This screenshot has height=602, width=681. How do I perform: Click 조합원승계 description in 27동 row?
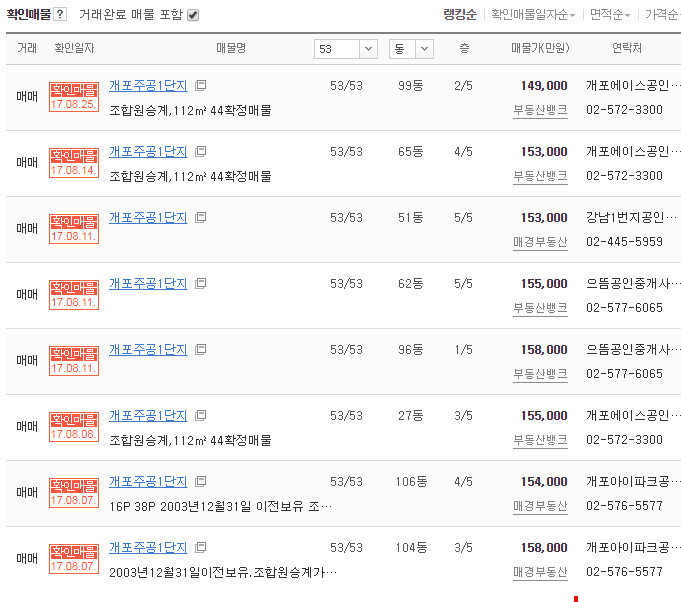190,440
